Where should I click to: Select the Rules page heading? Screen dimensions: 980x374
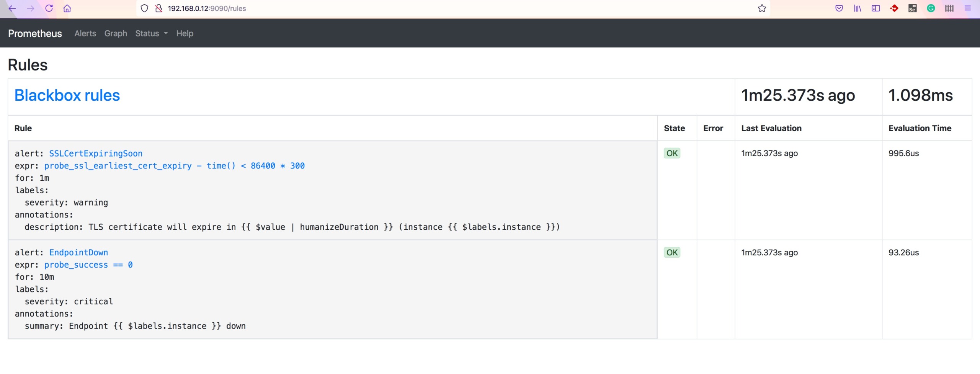click(28, 65)
